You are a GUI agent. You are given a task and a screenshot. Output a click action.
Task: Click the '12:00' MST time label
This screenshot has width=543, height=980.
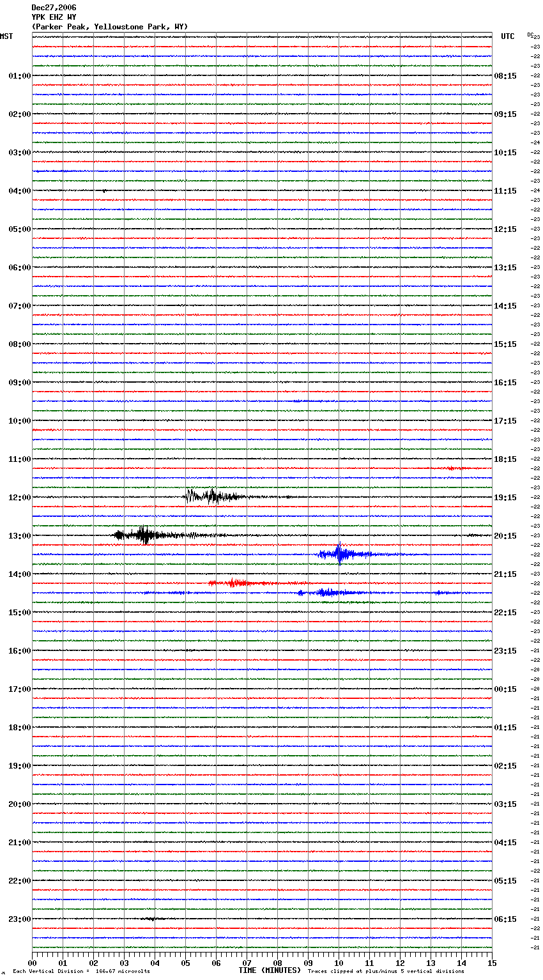point(20,498)
